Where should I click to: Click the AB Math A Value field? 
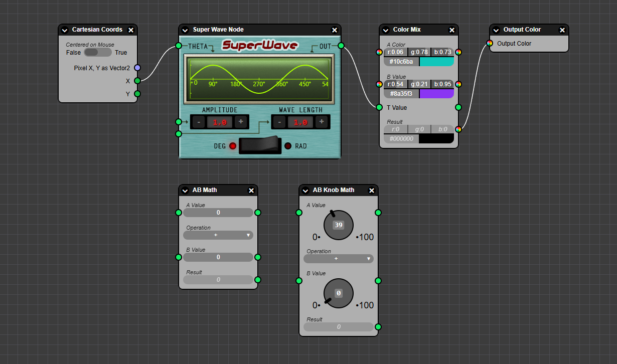(218, 213)
